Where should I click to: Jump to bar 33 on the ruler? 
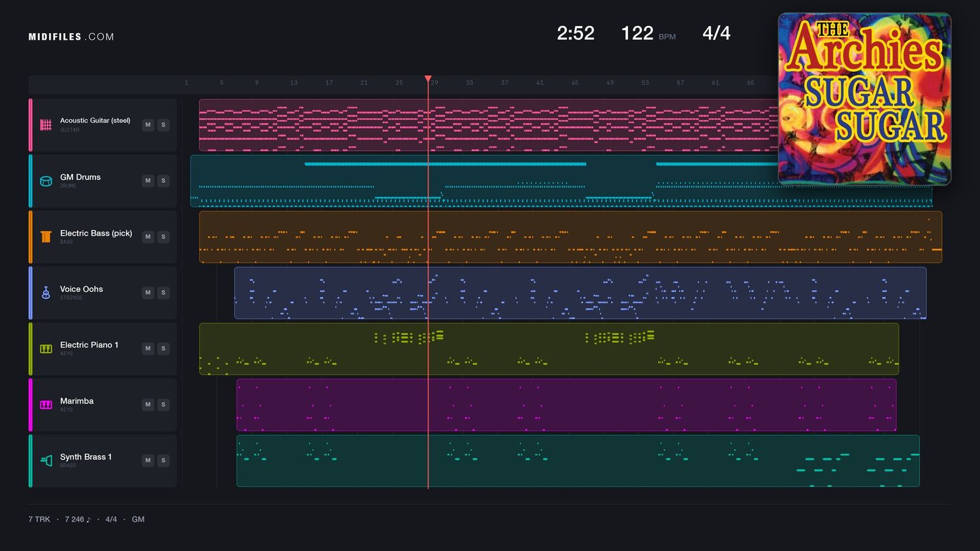point(470,83)
